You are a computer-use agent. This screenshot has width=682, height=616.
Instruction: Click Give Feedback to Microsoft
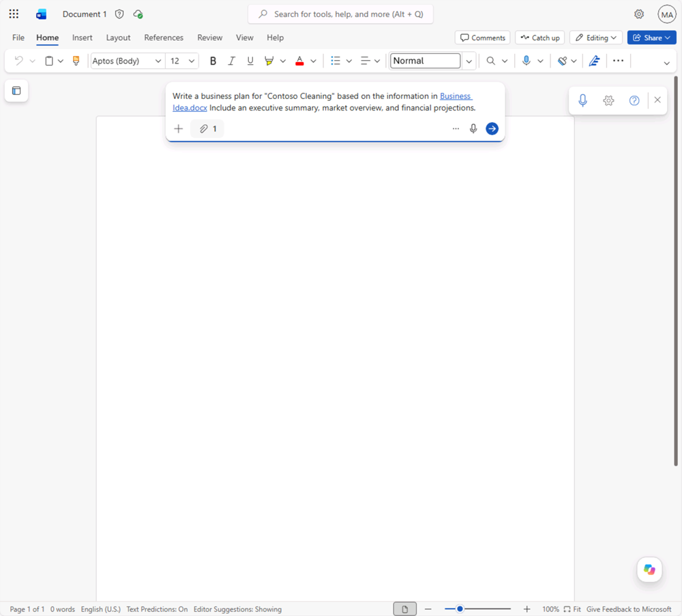(629, 609)
